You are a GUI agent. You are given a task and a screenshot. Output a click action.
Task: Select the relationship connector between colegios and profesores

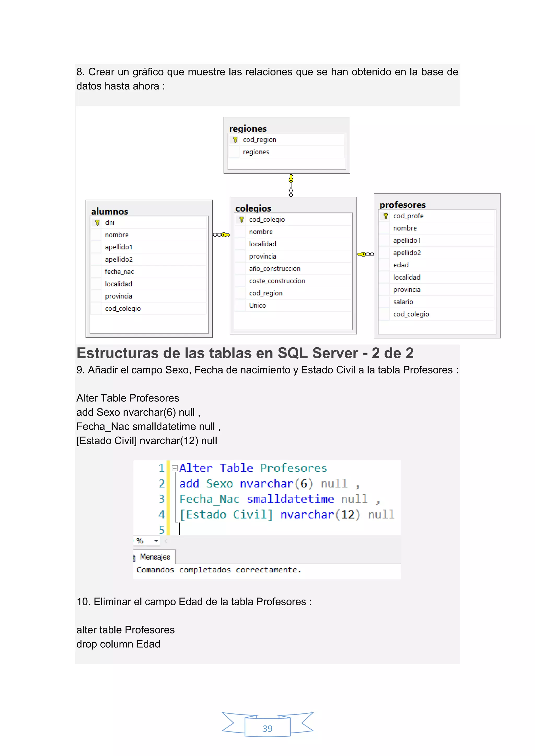[365, 254]
